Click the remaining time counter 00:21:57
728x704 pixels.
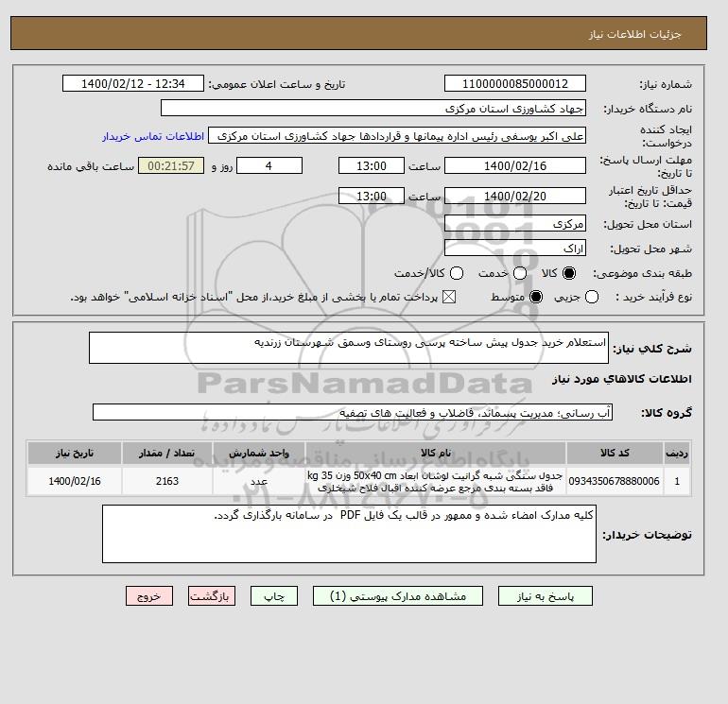click(171, 165)
